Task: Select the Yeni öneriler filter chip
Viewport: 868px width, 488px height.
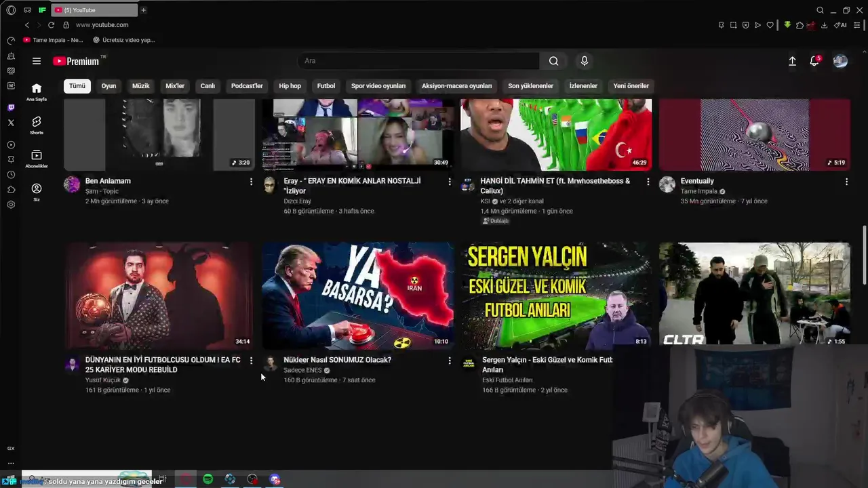Action: tap(631, 86)
